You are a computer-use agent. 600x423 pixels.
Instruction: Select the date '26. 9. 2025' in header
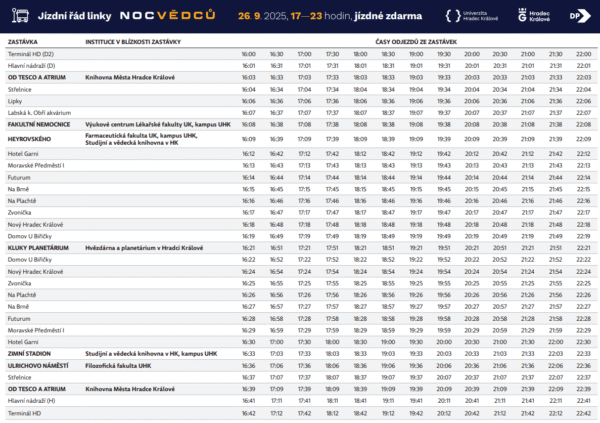click(262, 16)
